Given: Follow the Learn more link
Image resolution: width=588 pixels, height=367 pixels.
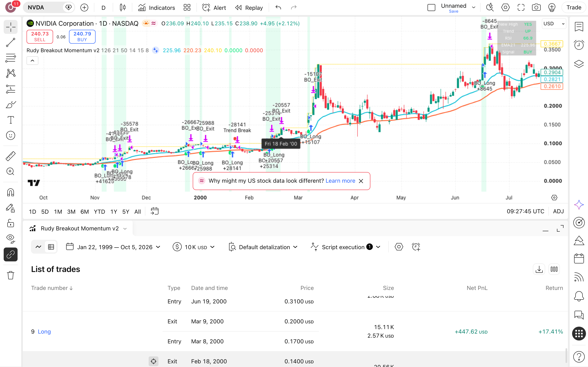Looking at the screenshot, I should [x=340, y=181].
